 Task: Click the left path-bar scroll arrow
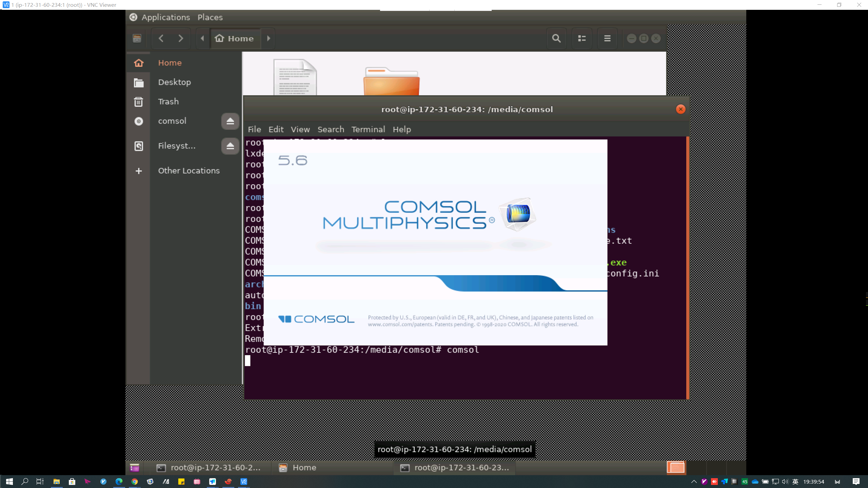(202, 38)
